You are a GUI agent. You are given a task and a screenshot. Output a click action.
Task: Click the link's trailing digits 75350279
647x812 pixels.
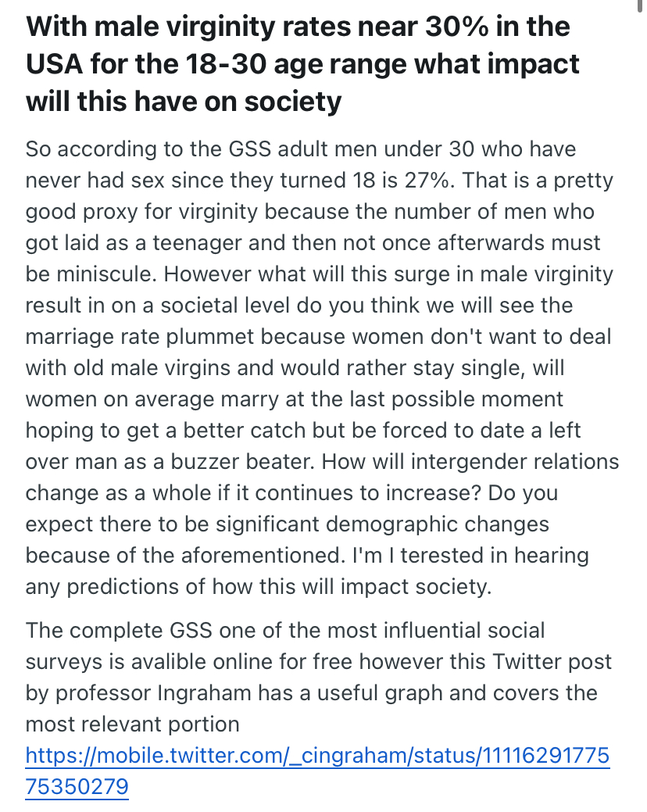tap(77, 786)
